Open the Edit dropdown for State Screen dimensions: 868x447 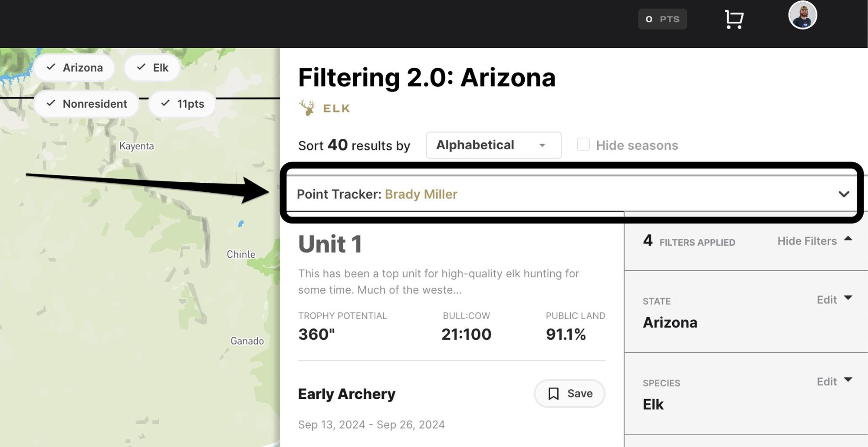pyautogui.click(x=835, y=299)
